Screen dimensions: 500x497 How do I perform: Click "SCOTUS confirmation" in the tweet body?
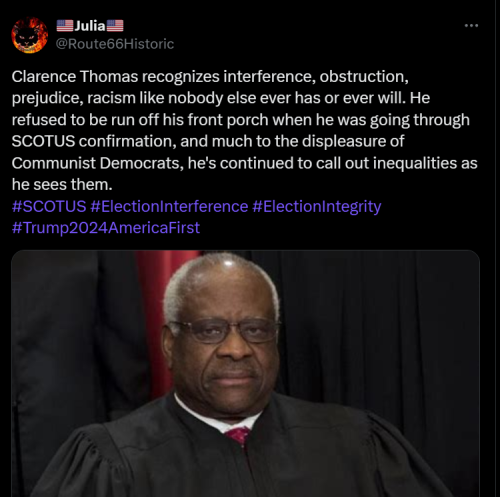[92, 141]
